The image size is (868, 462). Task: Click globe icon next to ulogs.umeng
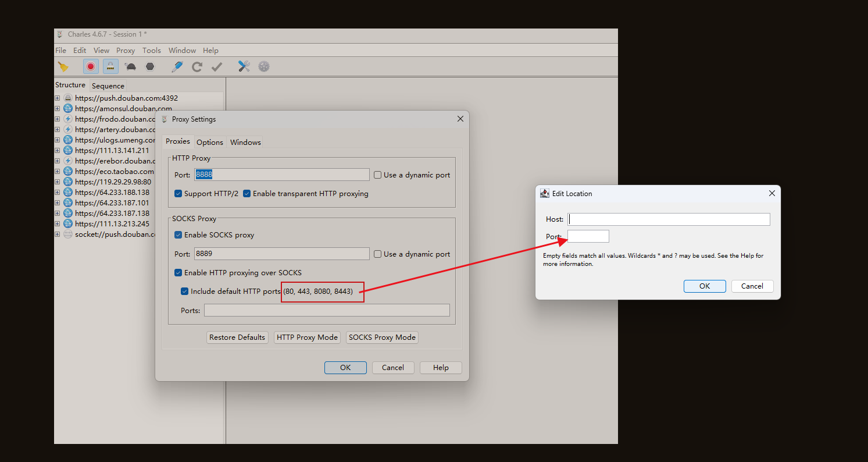[68, 140]
